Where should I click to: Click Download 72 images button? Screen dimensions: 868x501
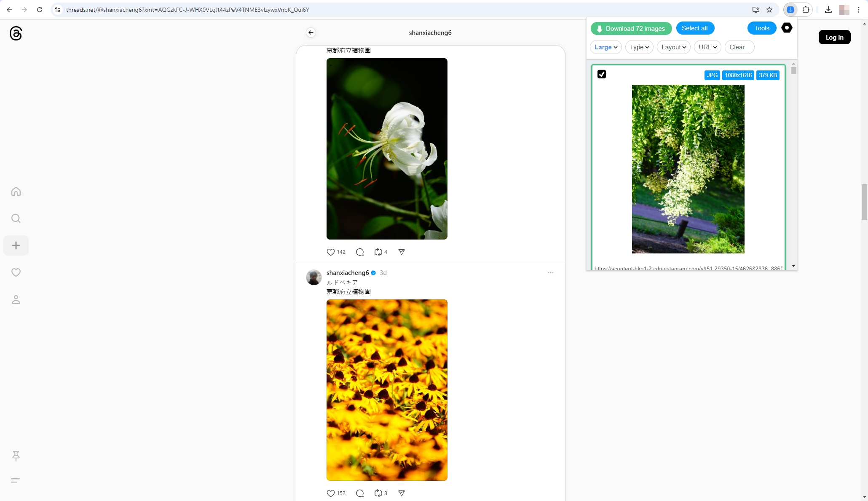631,28
